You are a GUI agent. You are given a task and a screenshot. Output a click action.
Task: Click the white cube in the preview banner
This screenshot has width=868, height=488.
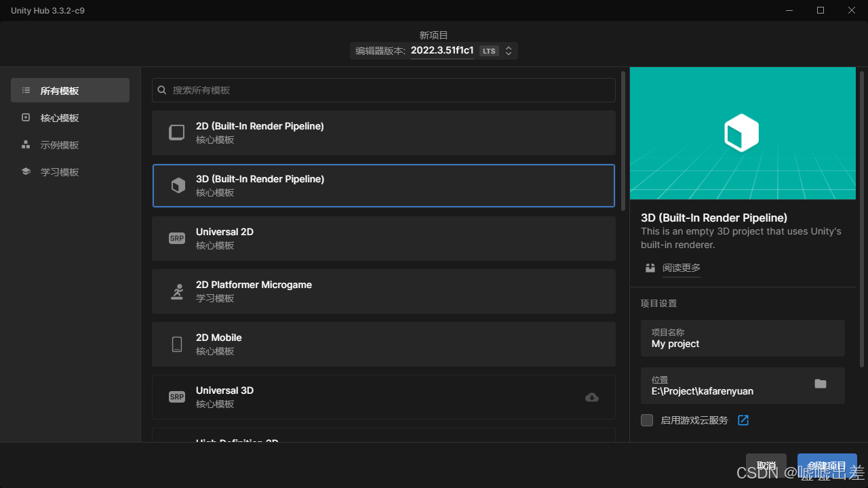tap(741, 133)
